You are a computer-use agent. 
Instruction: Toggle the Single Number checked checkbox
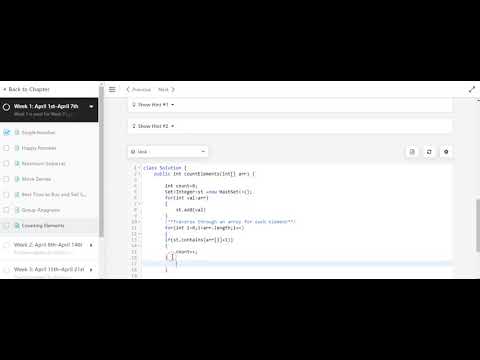pyautogui.click(x=6, y=132)
